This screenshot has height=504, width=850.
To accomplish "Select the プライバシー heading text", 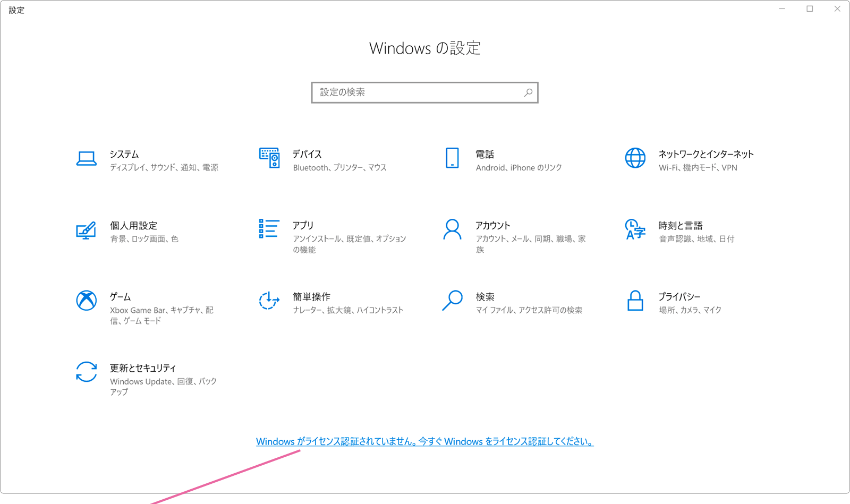I will click(679, 297).
